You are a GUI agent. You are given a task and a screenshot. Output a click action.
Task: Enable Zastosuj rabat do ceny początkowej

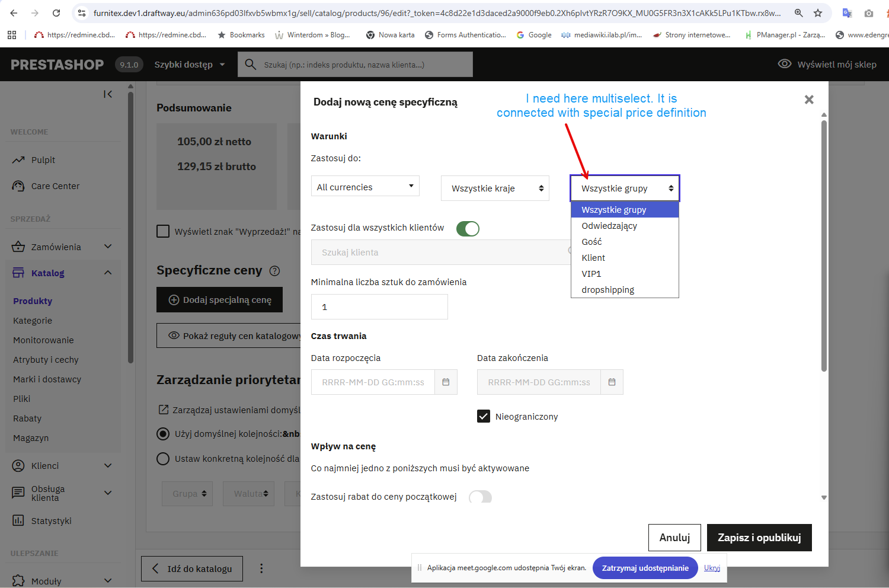pos(480,497)
